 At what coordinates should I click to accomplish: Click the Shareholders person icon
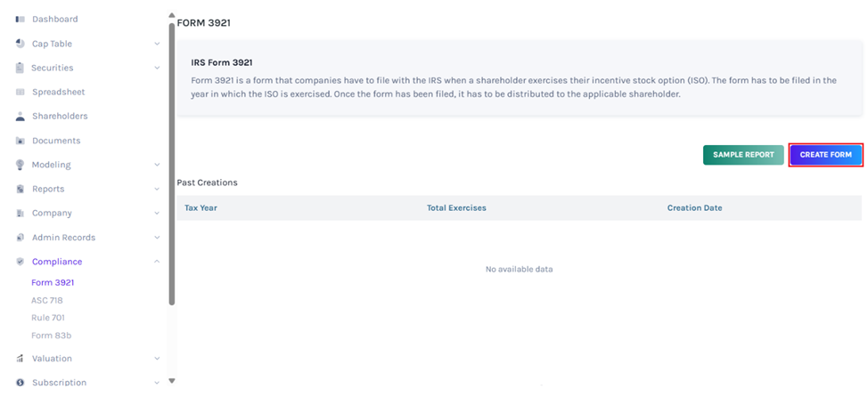[x=20, y=117]
